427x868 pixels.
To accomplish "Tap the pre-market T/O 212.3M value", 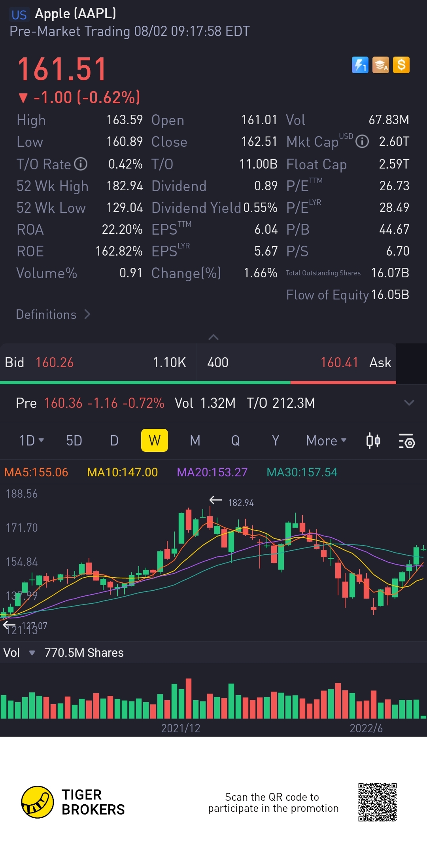I will (x=294, y=403).
